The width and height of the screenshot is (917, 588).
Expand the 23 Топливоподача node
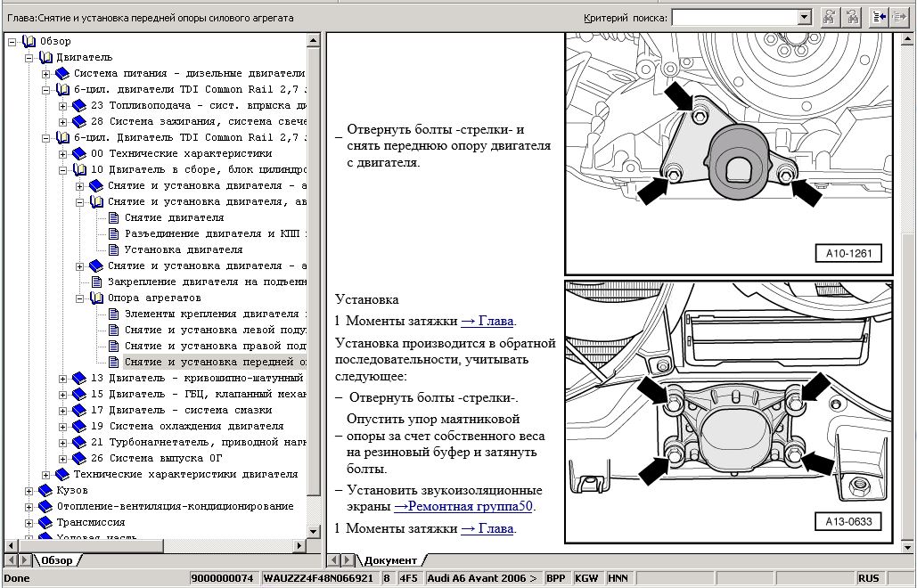click(62, 106)
